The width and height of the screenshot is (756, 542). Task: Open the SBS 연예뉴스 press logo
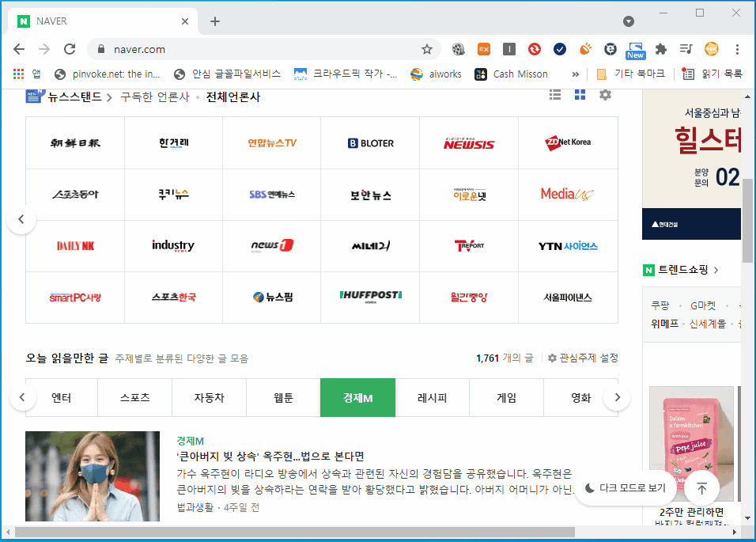(272, 195)
